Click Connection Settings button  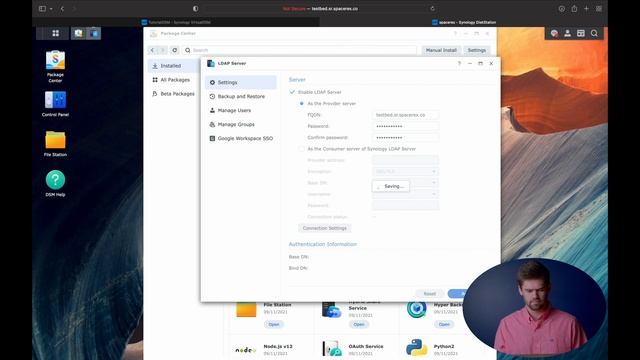click(x=324, y=228)
